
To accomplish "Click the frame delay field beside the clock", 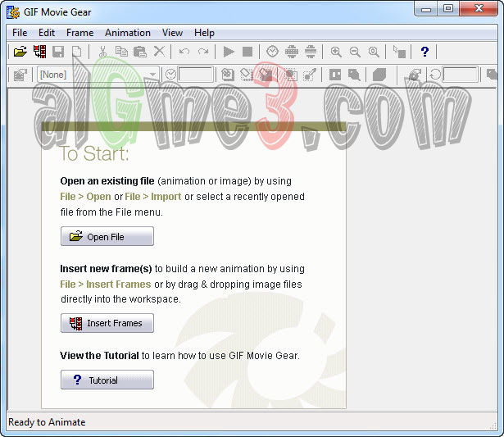I will 196,75.
